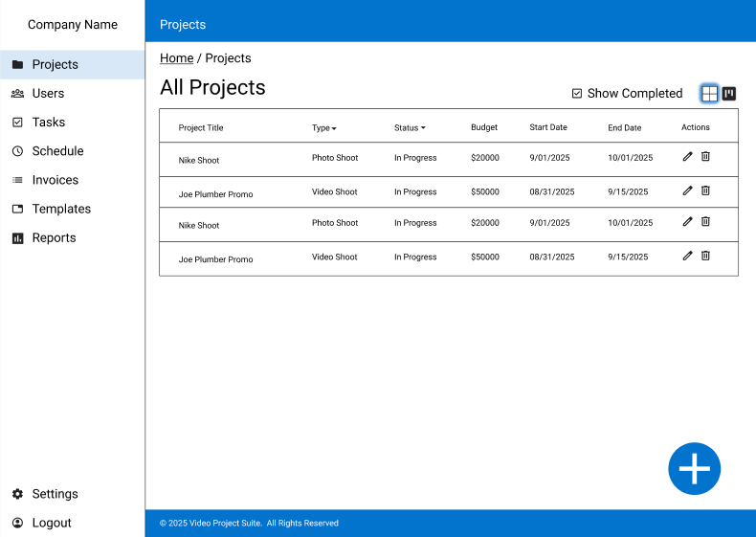Select the last Joe Plumber Promo title
The height and width of the screenshot is (537, 756).
tap(215, 259)
